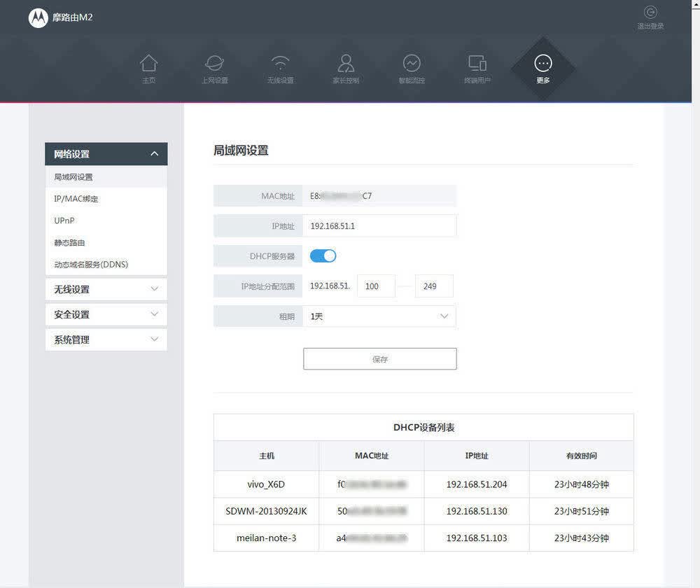The image size is (700, 588).
Task: Select IP/MAC绑定 in the sidebar menu
Action: (x=76, y=199)
